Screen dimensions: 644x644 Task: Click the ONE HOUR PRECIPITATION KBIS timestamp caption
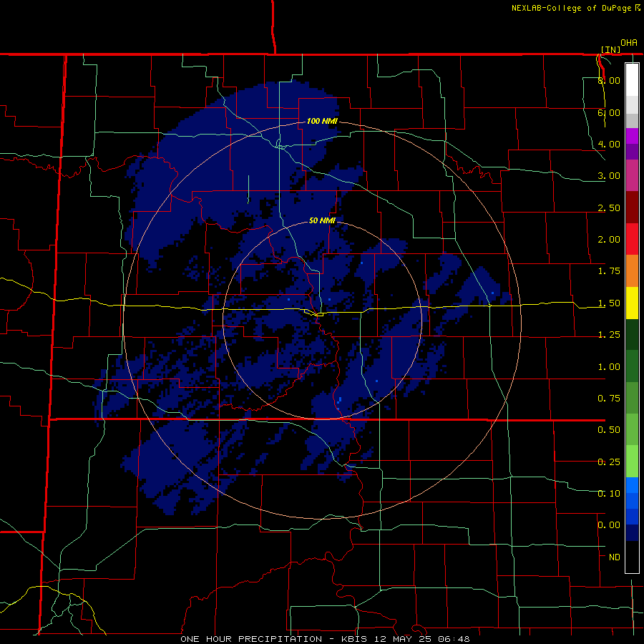click(325, 639)
